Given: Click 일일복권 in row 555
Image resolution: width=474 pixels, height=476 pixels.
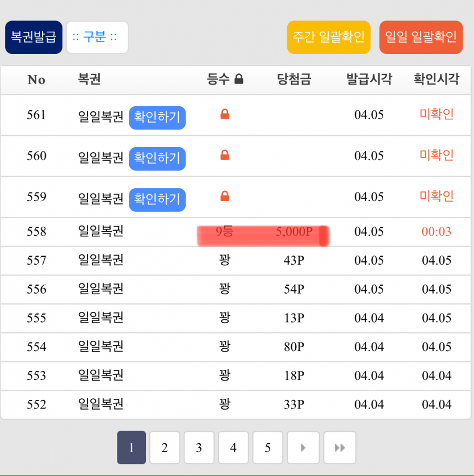Looking at the screenshot, I should pos(100,318).
